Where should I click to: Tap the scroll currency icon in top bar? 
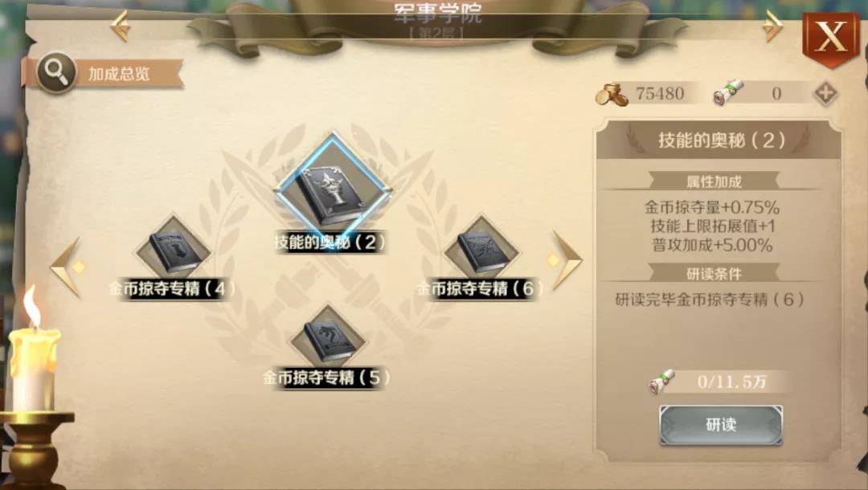(728, 93)
